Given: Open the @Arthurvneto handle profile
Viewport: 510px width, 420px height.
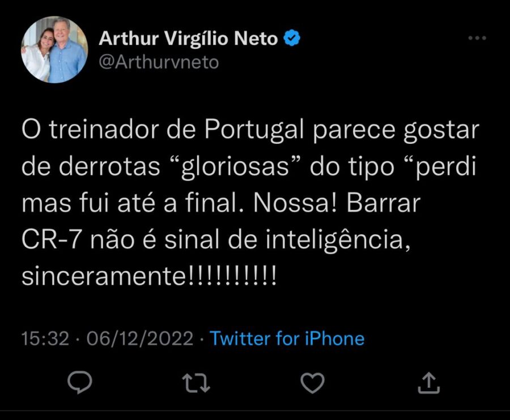Looking at the screenshot, I should tap(159, 62).
